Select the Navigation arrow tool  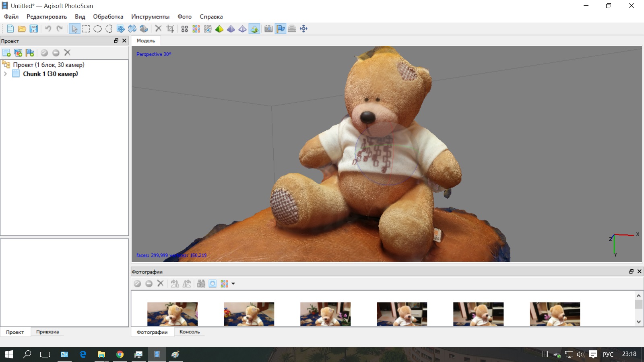[x=74, y=29]
